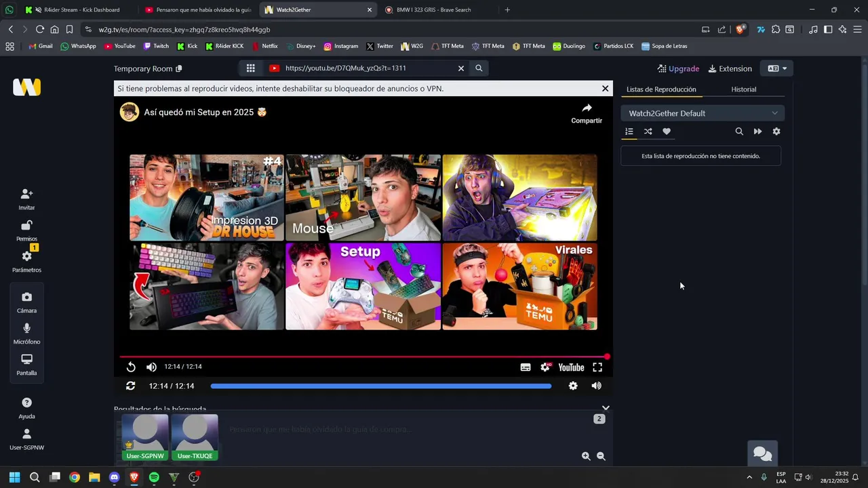Open Windows Start menu

click(14, 477)
